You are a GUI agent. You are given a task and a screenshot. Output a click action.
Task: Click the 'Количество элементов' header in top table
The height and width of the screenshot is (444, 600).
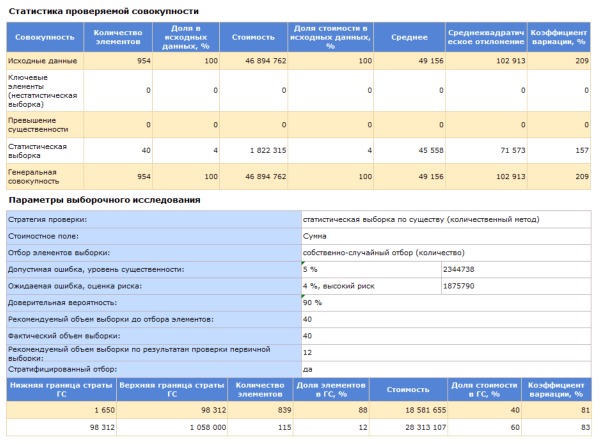pos(118,37)
